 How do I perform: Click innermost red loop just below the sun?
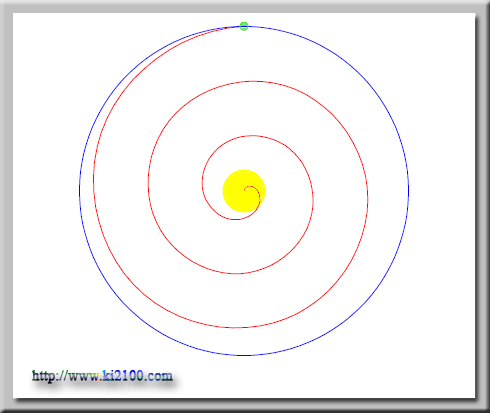(236, 219)
